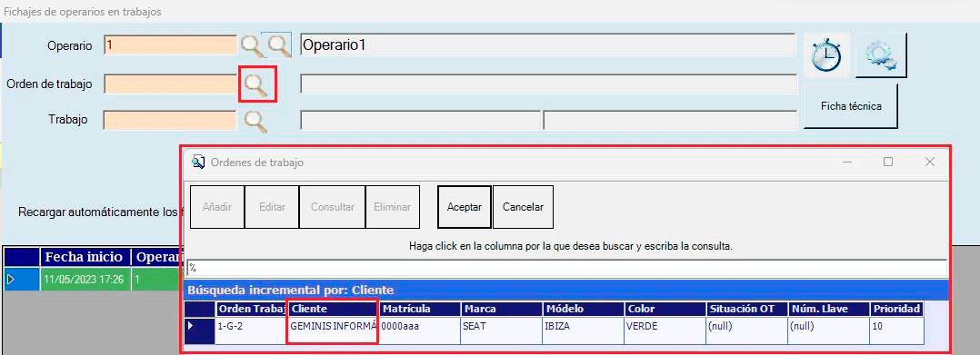Click the Consultar button in dialog

(x=333, y=207)
